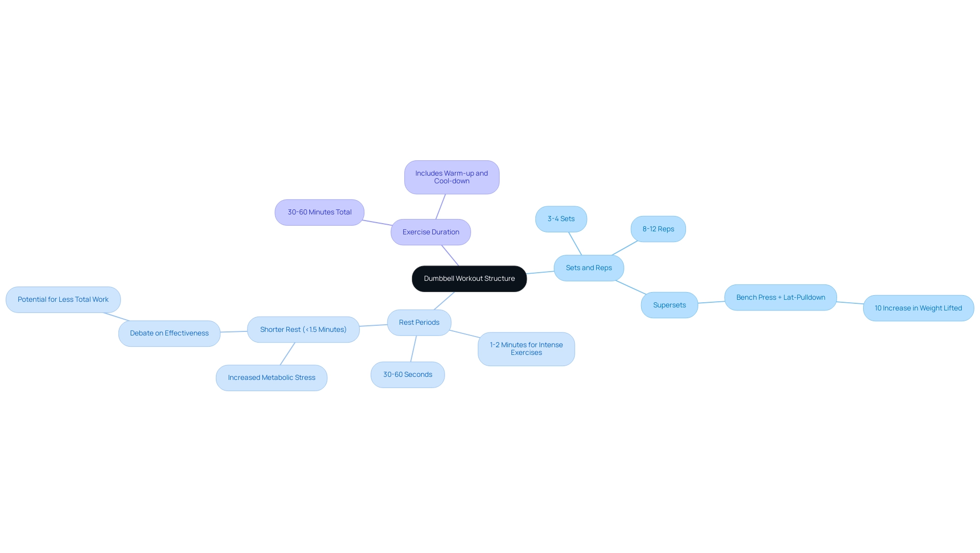Screen dimensions: 980x553
Task: Click the Rest Periods node
Action: [419, 322]
